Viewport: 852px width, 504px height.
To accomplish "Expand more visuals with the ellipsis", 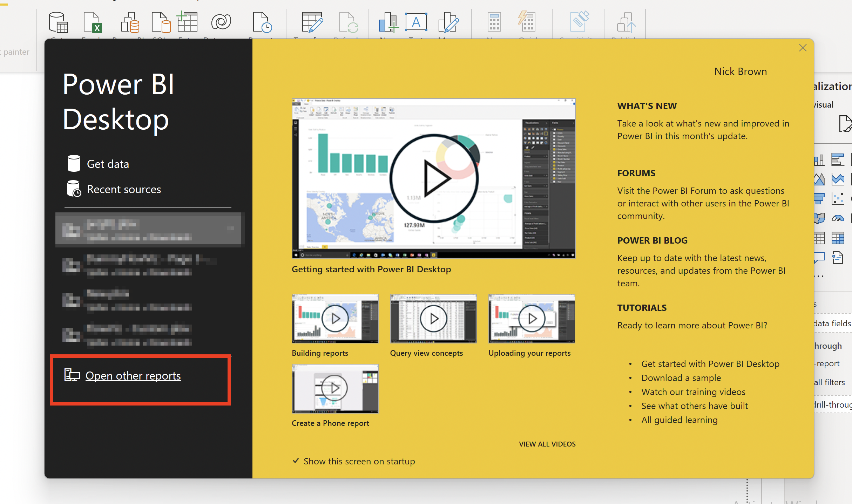I will point(818,276).
